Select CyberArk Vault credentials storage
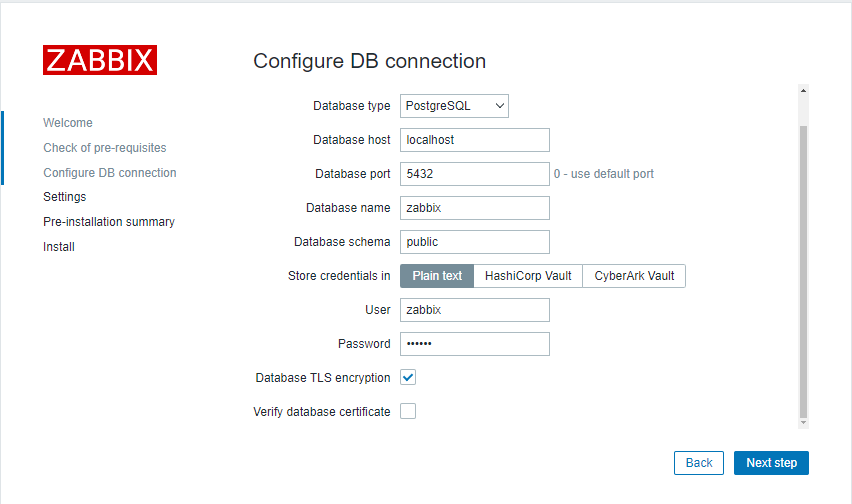This screenshot has width=852, height=504. (x=634, y=276)
